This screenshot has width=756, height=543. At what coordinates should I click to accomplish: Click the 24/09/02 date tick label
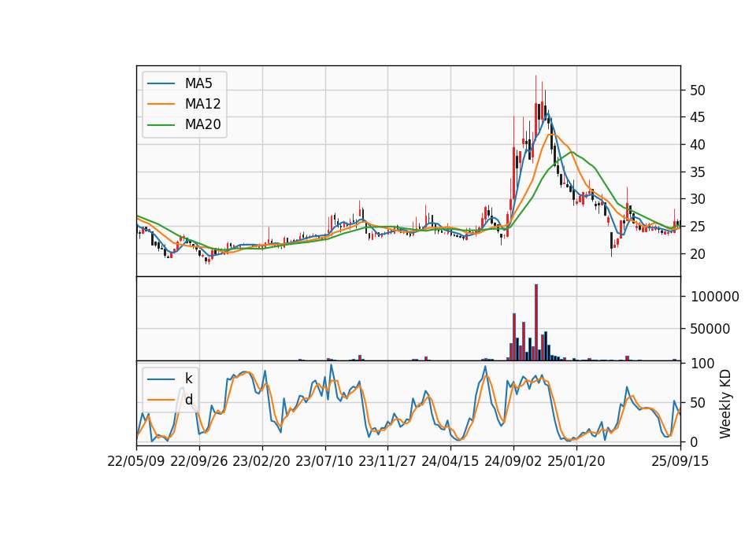point(513,461)
